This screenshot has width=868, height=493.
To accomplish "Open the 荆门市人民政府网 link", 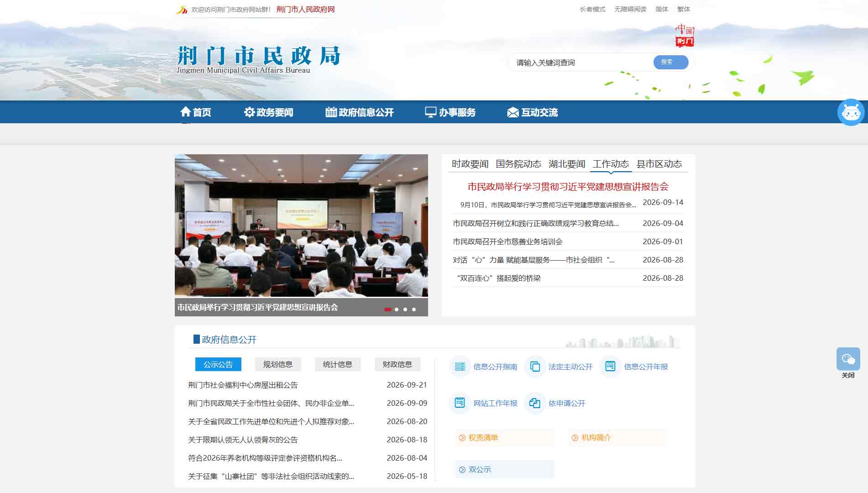I will coord(305,10).
